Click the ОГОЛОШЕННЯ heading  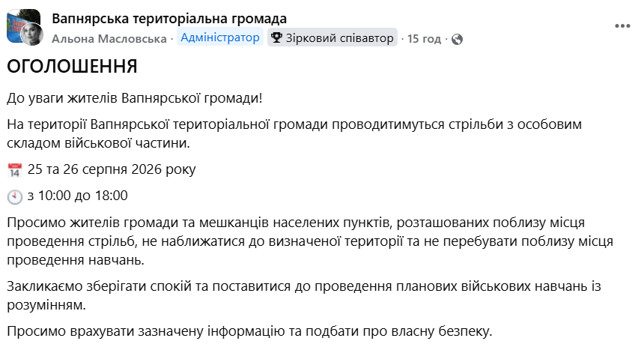coord(72,66)
